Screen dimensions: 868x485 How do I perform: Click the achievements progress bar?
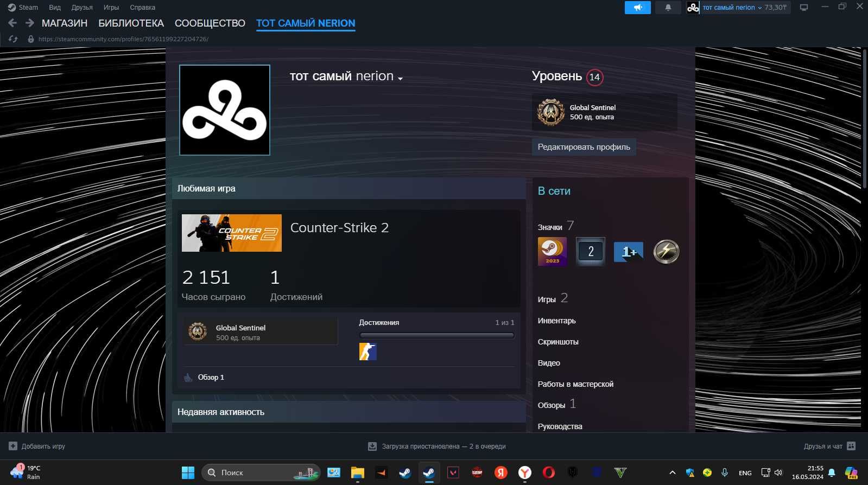coord(436,335)
